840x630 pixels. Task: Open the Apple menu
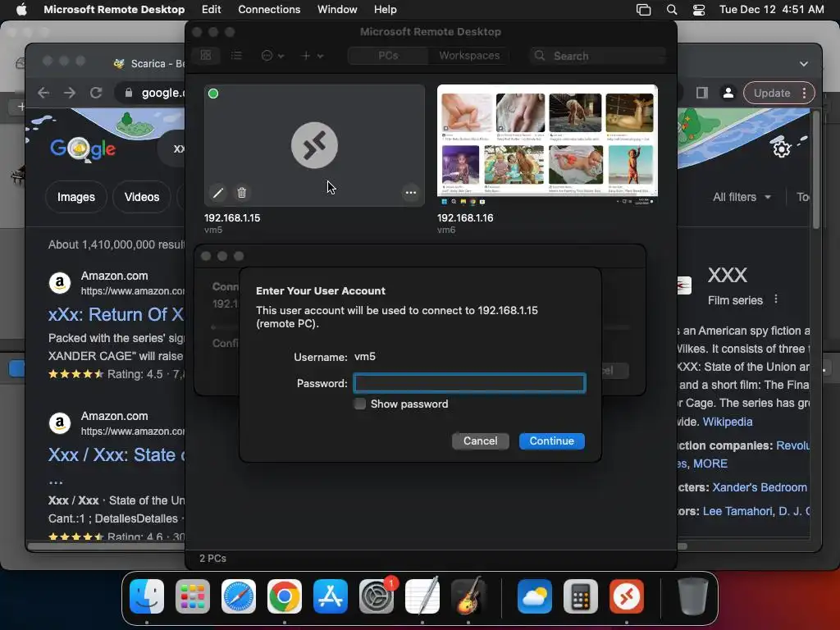coord(21,9)
